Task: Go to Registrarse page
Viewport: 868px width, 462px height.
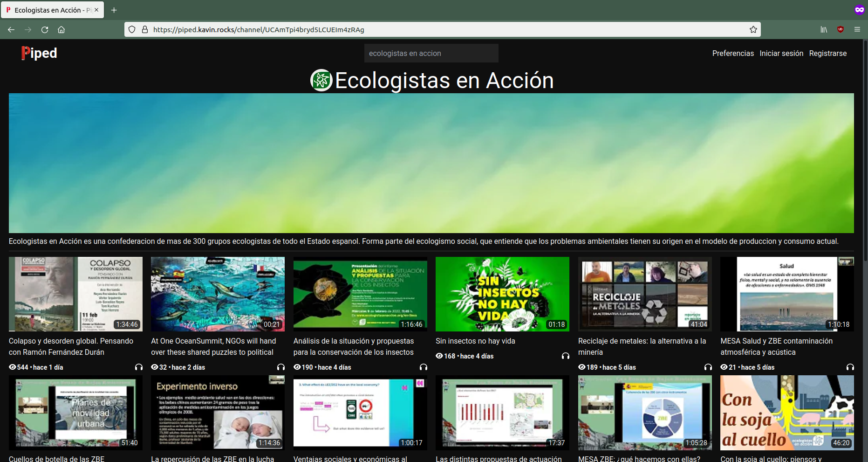Action: [x=828, y=53]
